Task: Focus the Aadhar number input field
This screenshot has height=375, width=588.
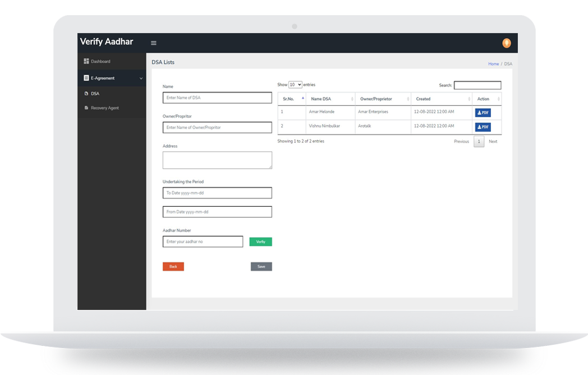Action: click(203, 242)
